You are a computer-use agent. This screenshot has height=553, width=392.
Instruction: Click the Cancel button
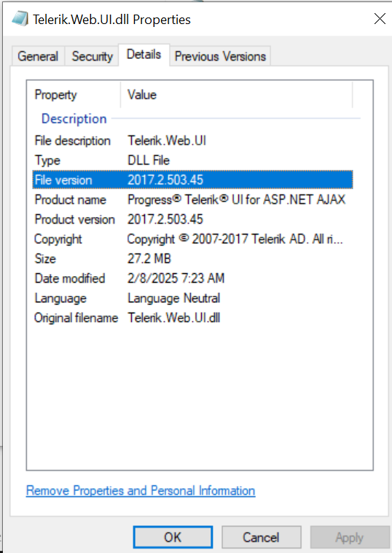click(261, 538)
